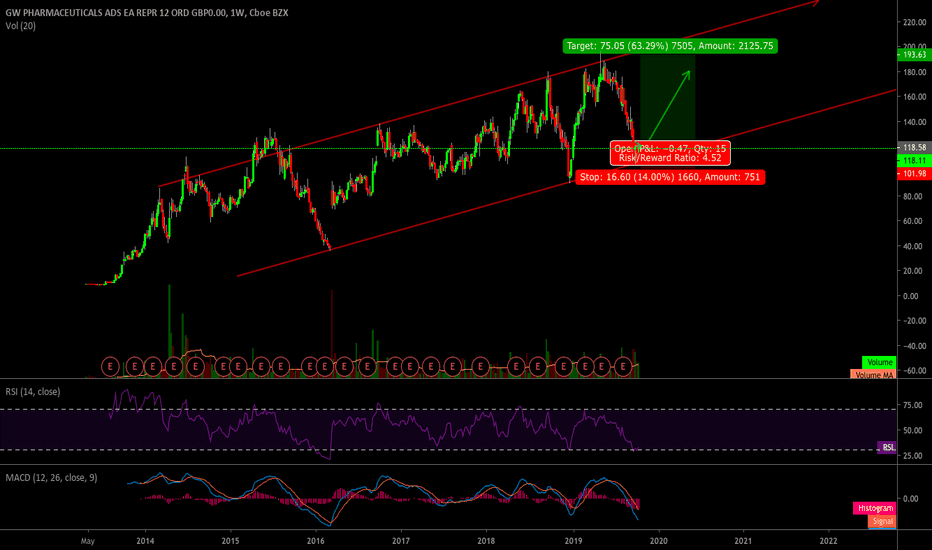The width and height of the screenshot is (932, 550).
Task: Click the 75.00 RSI axis value
Action: [x=913, y=405]
